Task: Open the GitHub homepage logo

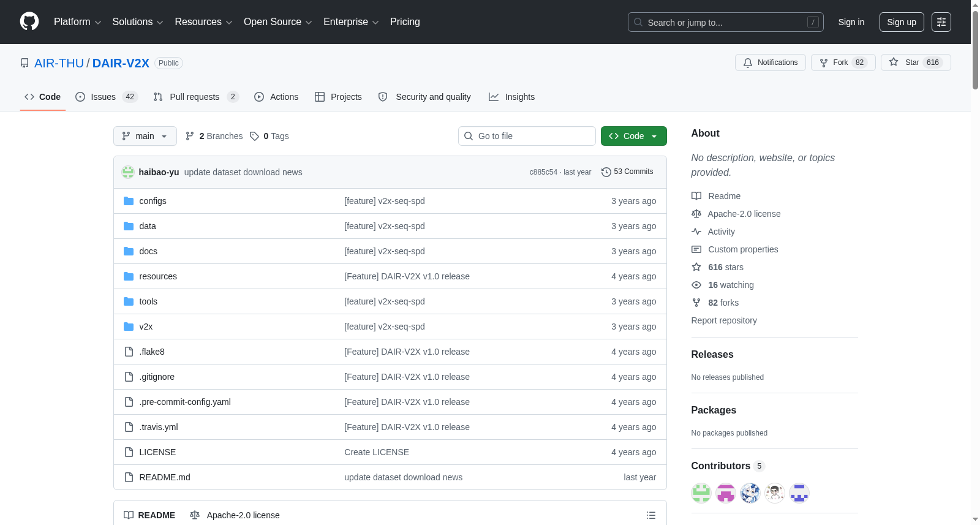Action: pos(29,21)
